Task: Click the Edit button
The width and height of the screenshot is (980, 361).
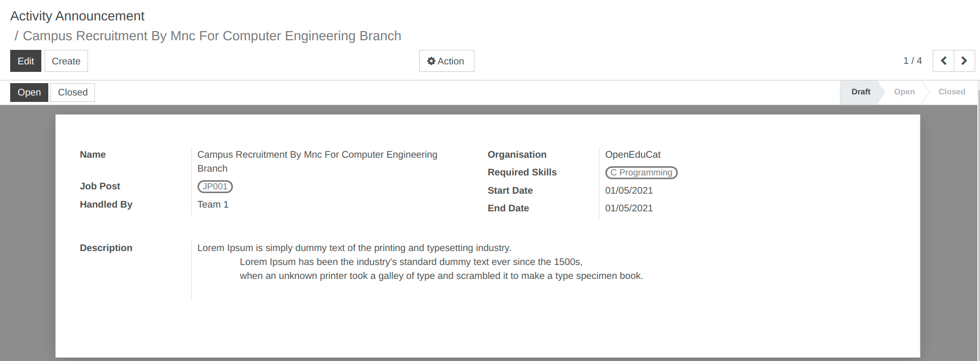Action: pyautogui.click(x=26, y=61)
